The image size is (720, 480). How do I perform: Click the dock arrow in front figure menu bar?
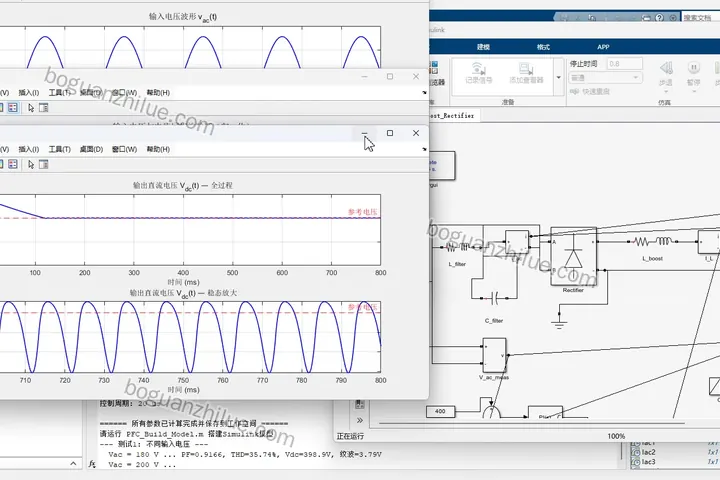[424, 149]
